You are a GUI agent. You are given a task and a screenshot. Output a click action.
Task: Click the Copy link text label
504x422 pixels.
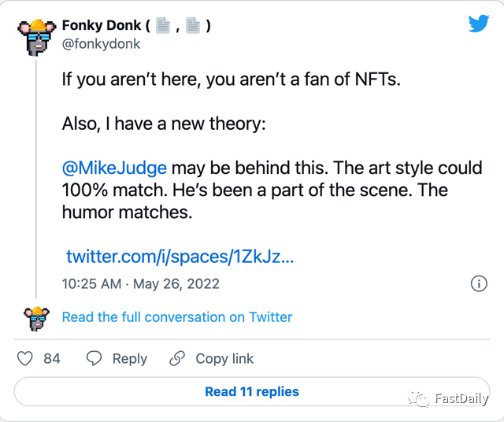(224, 358)
